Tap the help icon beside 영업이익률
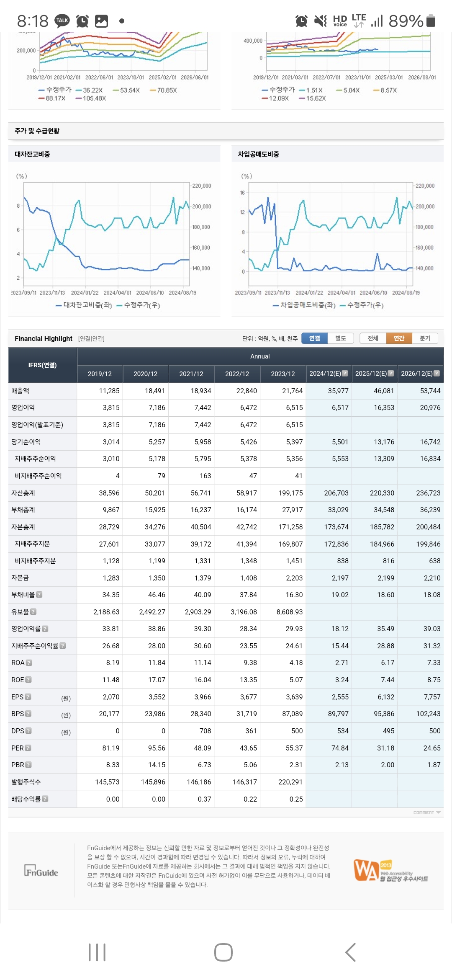Screen dimensions: 452x980 point(45,629)
